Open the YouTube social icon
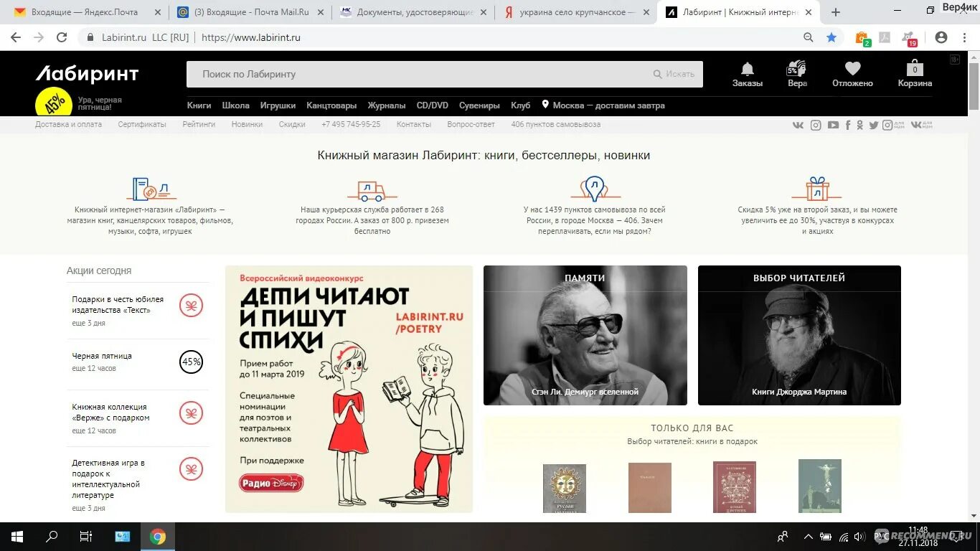Viewport: 980px width, 551px height. pyautogui.click(x=833, y=125)
